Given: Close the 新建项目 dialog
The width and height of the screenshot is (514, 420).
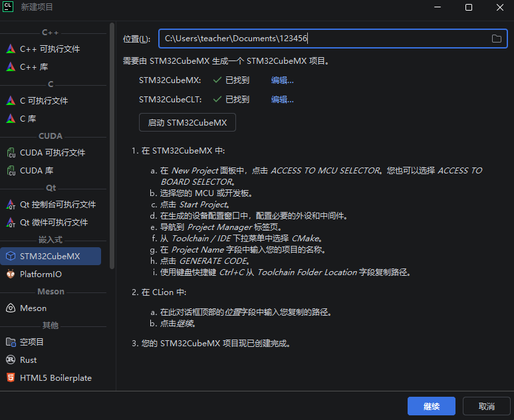Looking at the screenshot, I should [x=500, y=7].
